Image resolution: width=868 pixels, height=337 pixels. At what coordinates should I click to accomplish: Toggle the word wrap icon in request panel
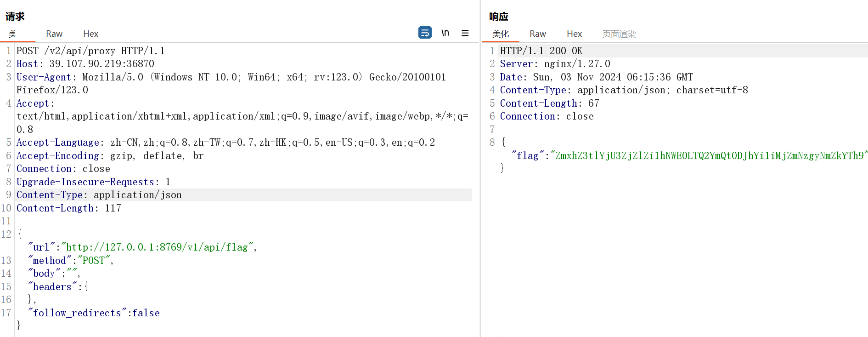click(x=425, y=33)
